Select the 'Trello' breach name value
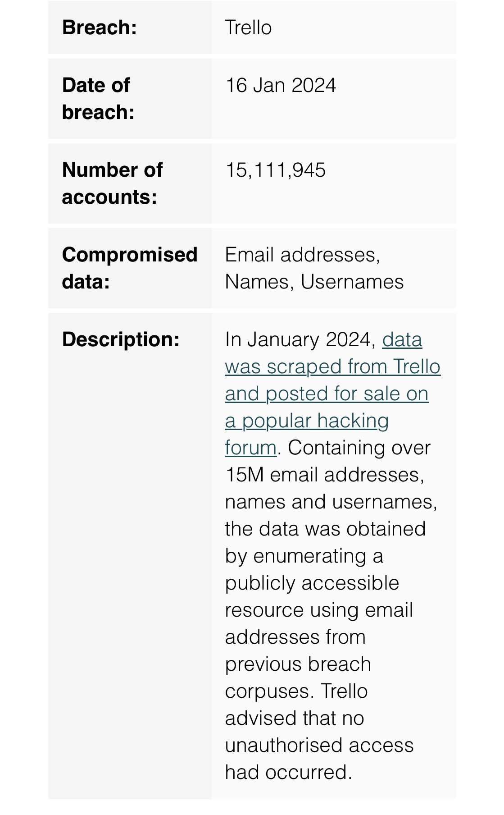504x815 pixels. (x=248, y=28)
